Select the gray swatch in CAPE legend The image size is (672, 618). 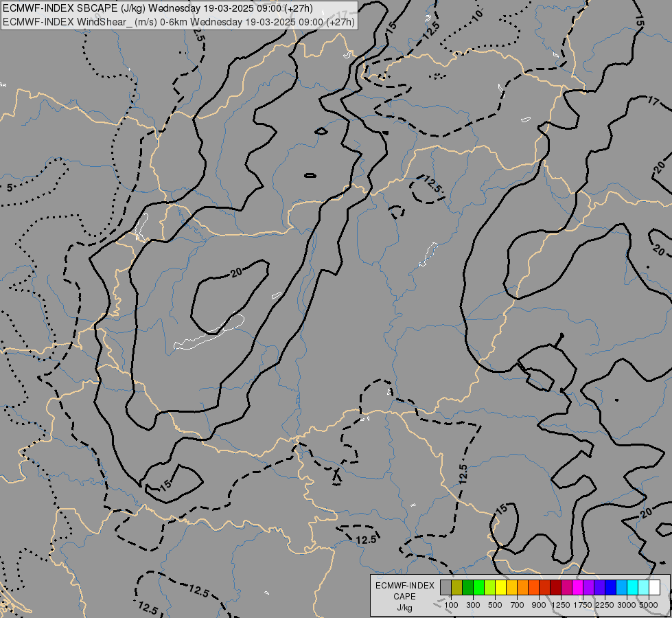[445, 588]
